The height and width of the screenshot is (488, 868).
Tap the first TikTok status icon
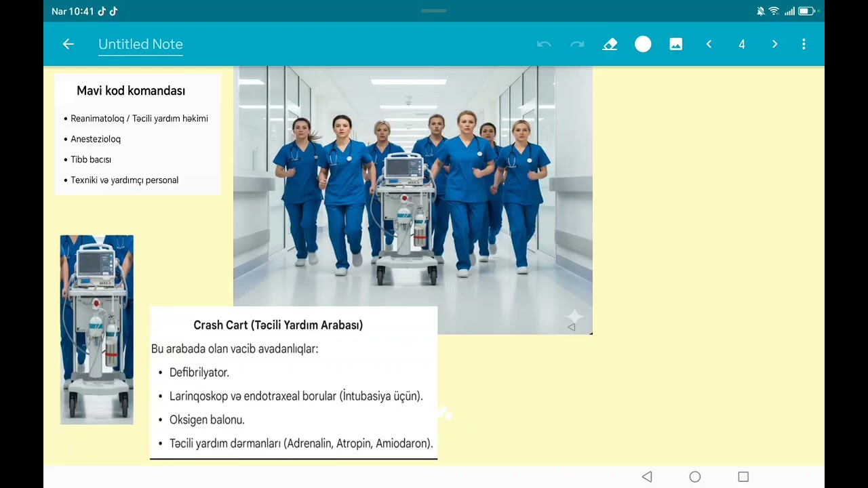tap(102, 11)
